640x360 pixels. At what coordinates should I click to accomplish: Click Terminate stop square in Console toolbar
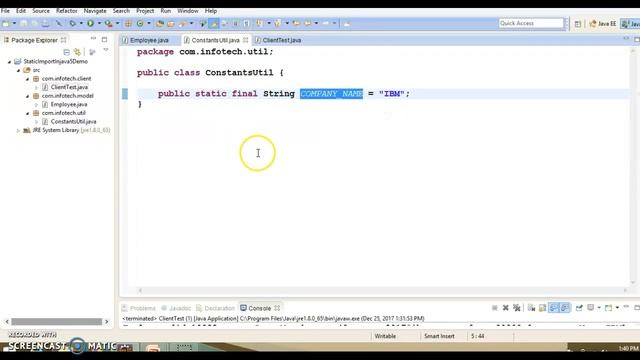point(495,308)
